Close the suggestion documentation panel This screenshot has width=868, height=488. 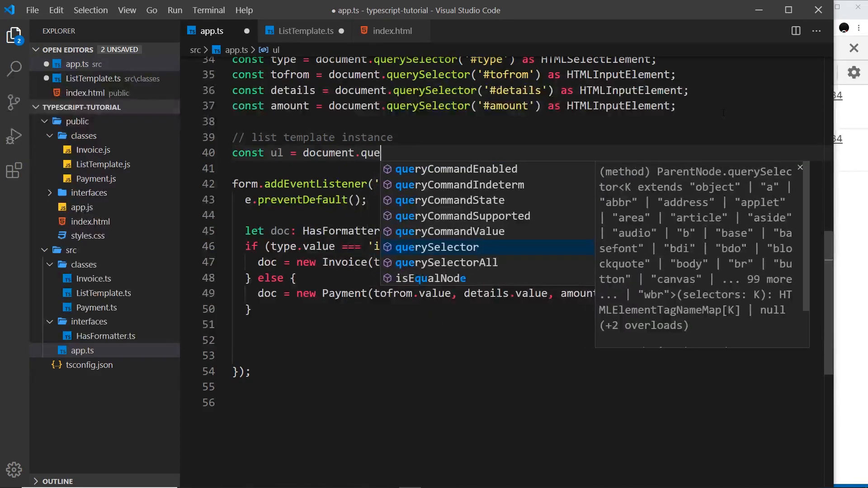[800, 168]
